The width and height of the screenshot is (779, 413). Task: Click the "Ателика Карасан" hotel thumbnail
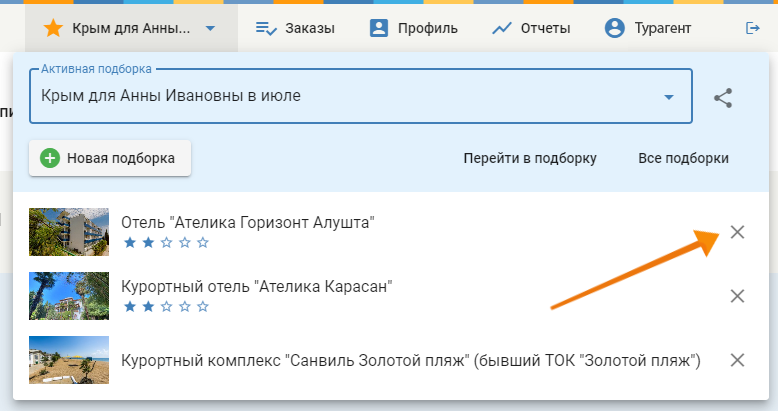[68, 296]
